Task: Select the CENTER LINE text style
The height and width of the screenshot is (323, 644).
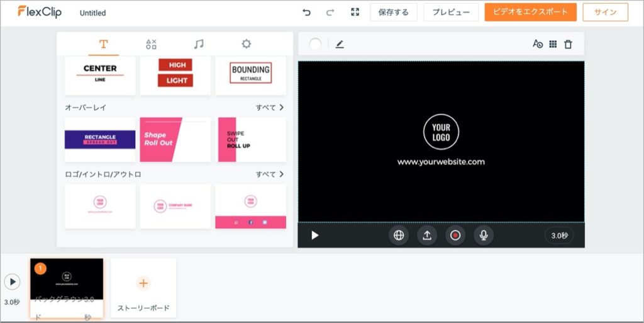Action: [100, 76]
